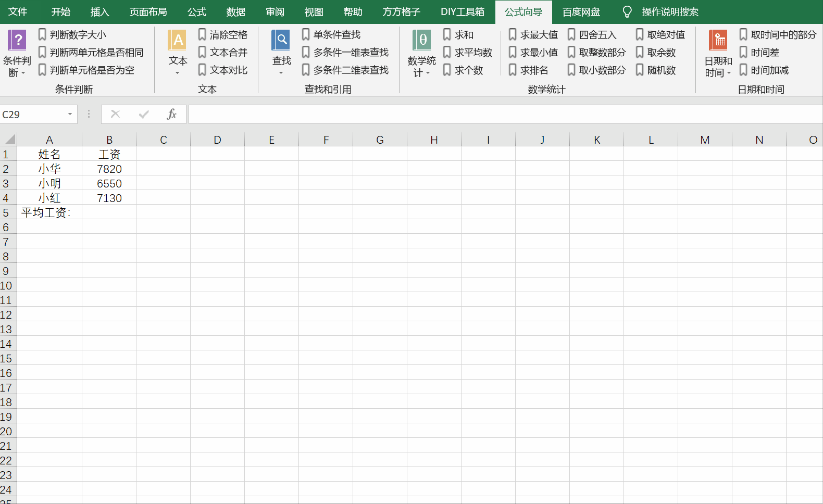Expand the 文本 dropdown arrow
Image resolution: width=823 pixels, height=504 pixels.
(x=177, y=73)
